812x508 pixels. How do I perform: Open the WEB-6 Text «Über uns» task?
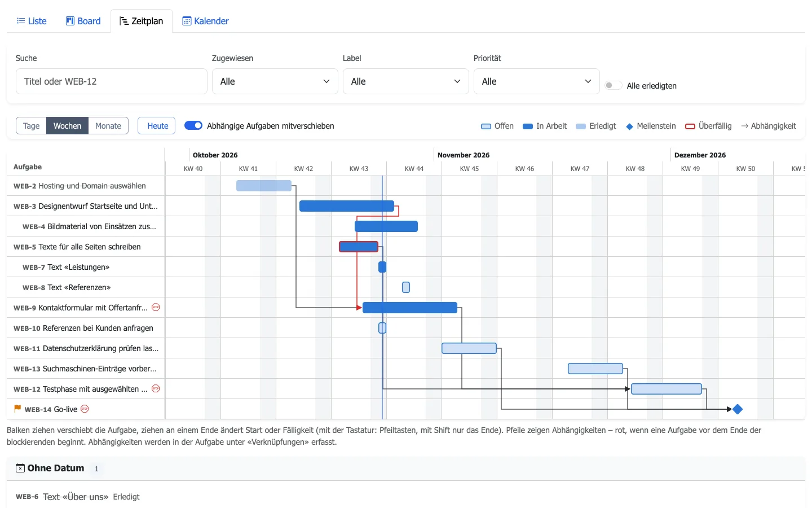(x=76, y=497)
